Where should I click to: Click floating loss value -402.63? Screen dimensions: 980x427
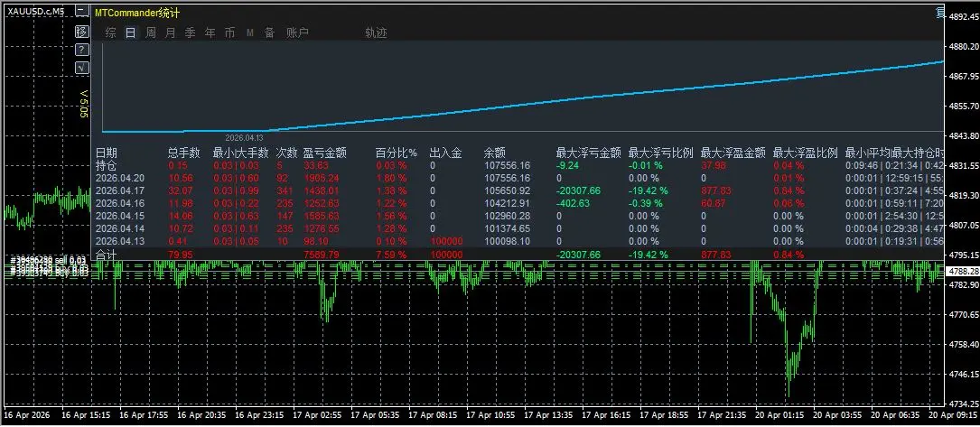575,203
